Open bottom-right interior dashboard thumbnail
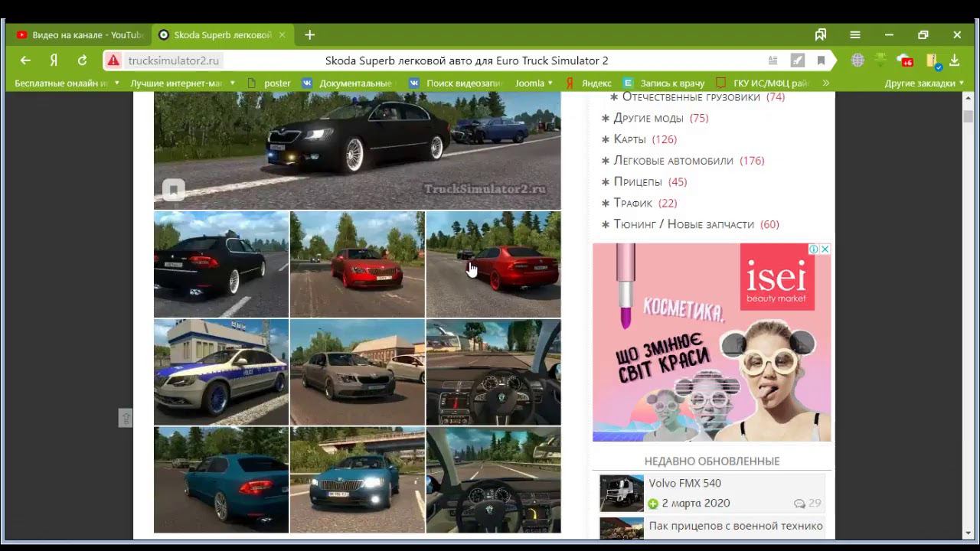980x551 pixels. [x=494, y=480]
